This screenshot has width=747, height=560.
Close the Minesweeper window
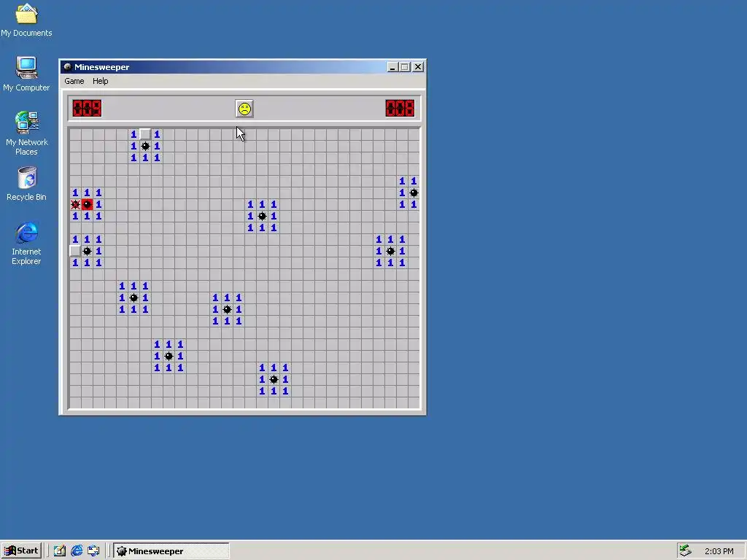(418, 67)
